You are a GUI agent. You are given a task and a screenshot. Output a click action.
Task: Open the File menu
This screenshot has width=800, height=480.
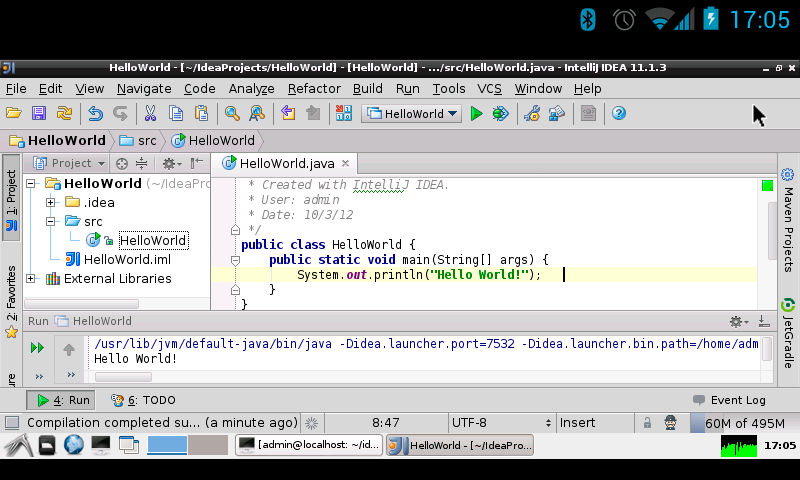(x=16, y=89)
